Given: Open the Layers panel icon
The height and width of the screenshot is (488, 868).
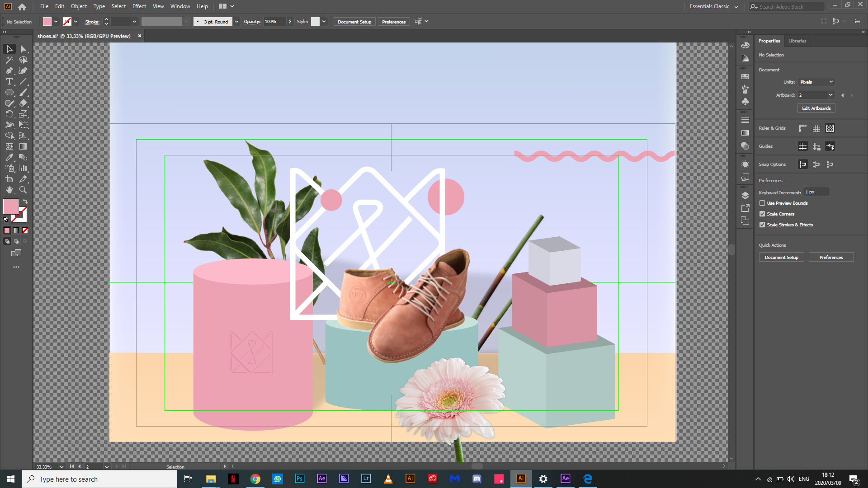Looking at the screenshot, I should 745,195.
